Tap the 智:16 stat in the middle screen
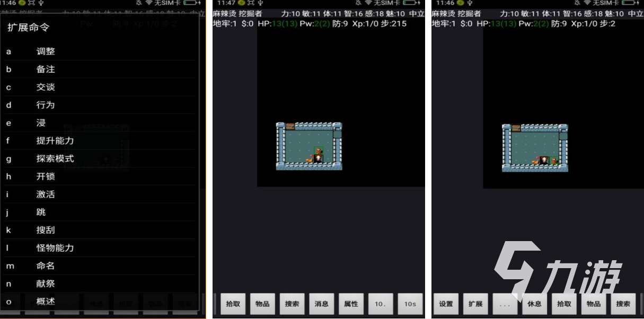644x319 pixels. point(353,14)
